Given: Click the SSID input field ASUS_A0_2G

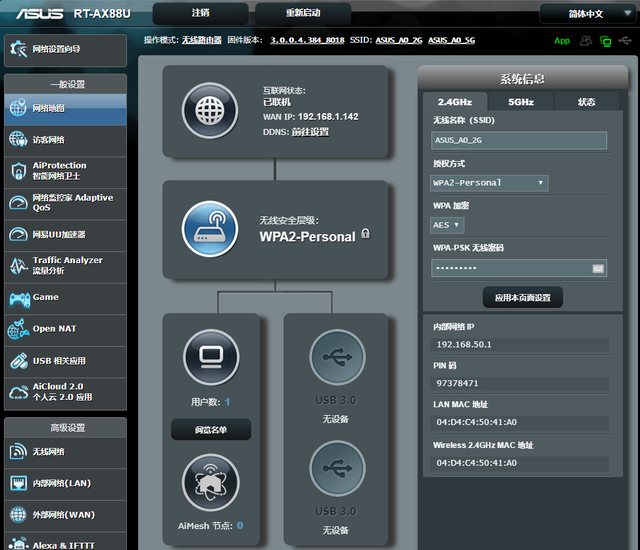Looking at the screenshot, I should coord(519,140).
